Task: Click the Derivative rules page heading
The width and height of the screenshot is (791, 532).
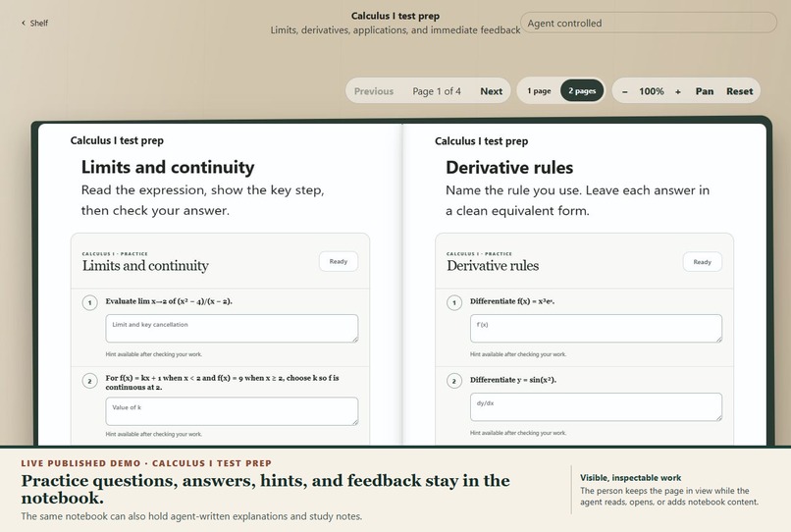Action: 509,168
